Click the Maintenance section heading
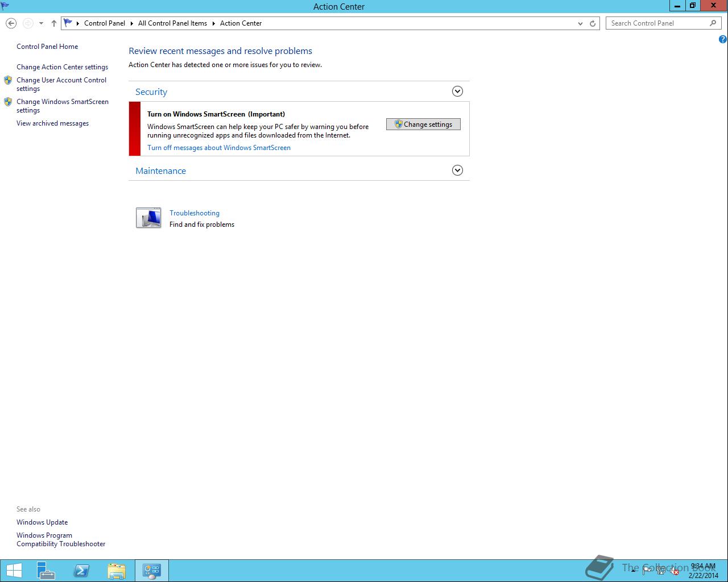This screenshot has width=728, height=582. click(160, 171)
